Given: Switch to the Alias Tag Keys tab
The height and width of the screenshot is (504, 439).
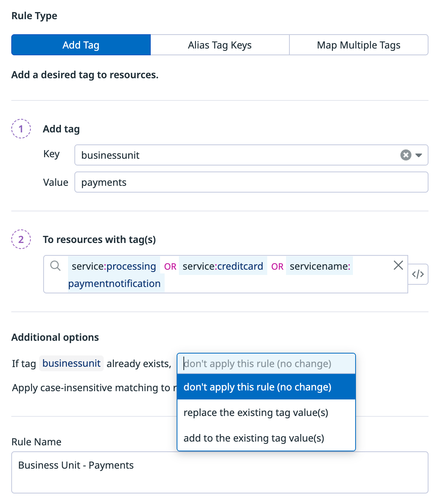Looking at the screenshot, I should coord(219,45).
